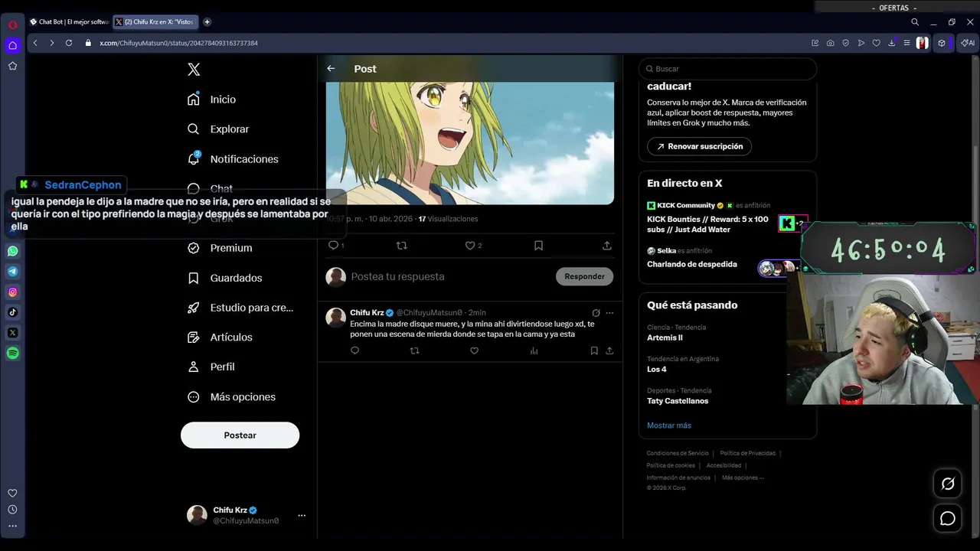Viewport: 980px width, 551px height.
Task: Click the Buscar search field
Action: [727, 69]
